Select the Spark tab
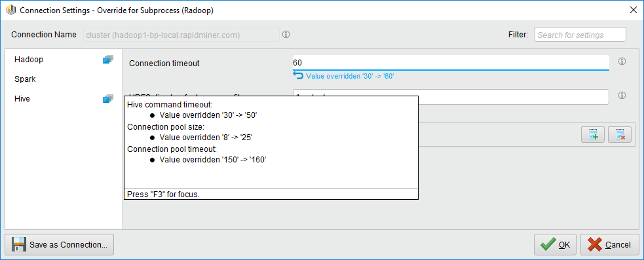The image size is (644, 260). point(64,79)
